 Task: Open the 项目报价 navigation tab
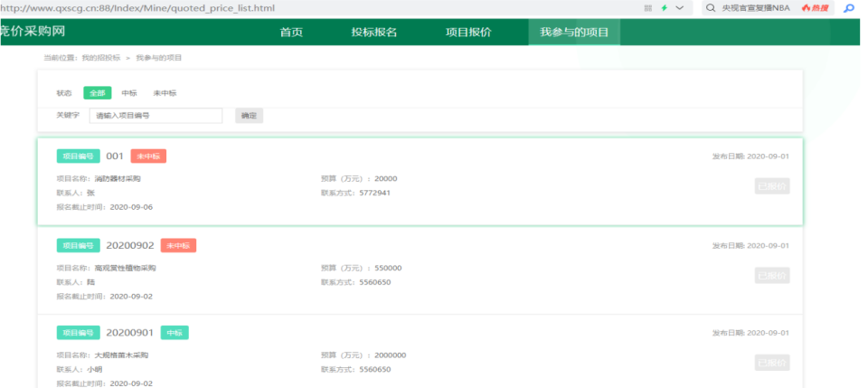pos(468,32)
